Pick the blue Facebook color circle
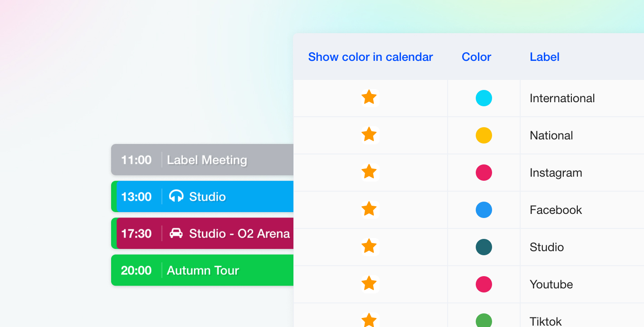The width and height of the screenshot is (644, 327). pyautogui.click(x=483, y=210)
